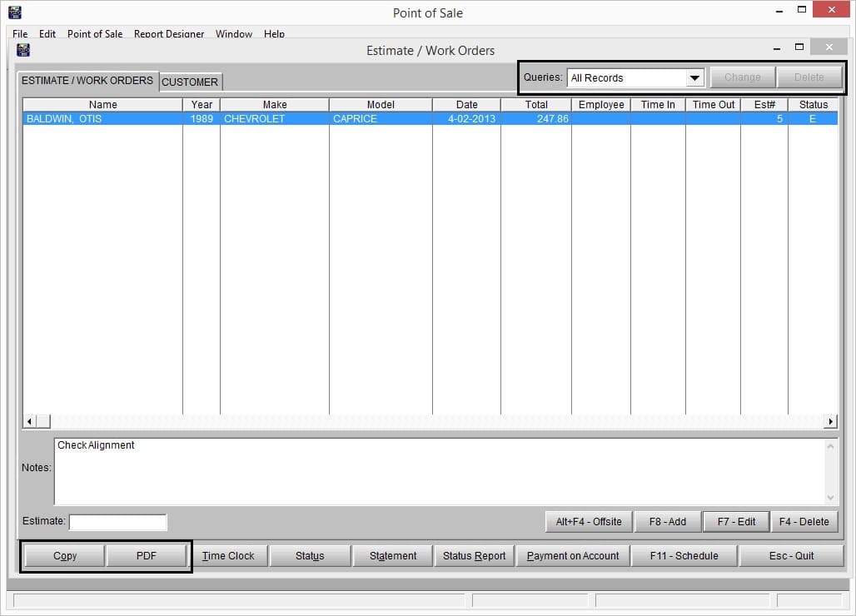
Task: Open the Window menu
Action: (x=234, y=34)
